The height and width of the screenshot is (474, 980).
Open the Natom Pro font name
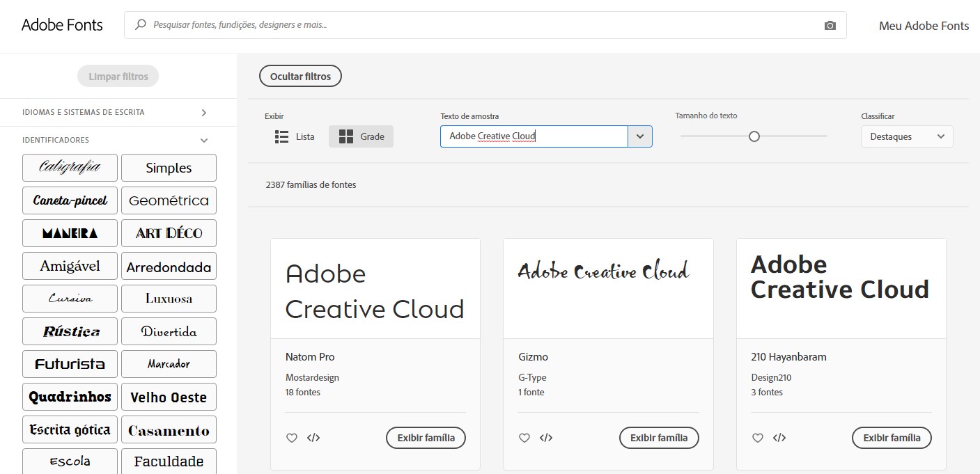coord(310,357)
